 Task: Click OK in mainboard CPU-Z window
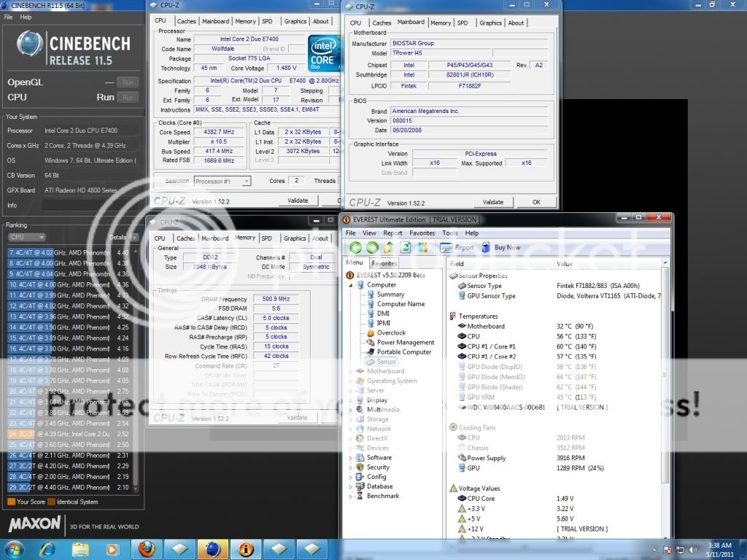pyautogui.click(x=536, y=202)
